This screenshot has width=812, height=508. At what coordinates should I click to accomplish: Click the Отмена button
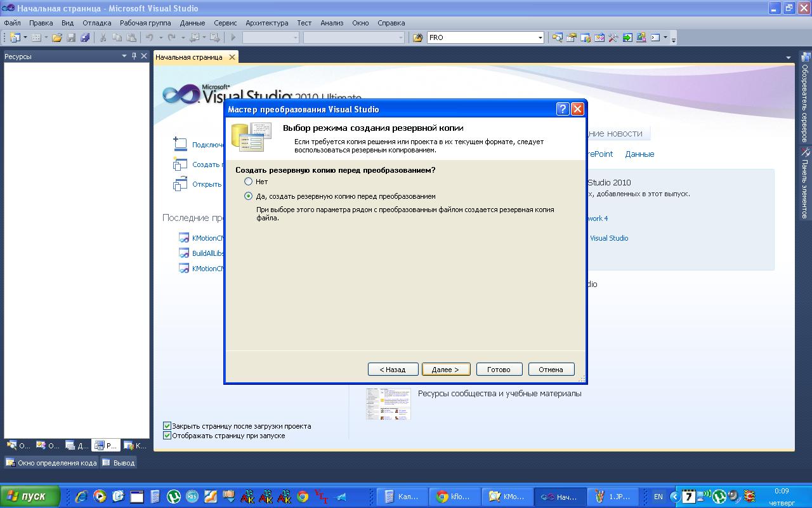[x=551, y=370]
